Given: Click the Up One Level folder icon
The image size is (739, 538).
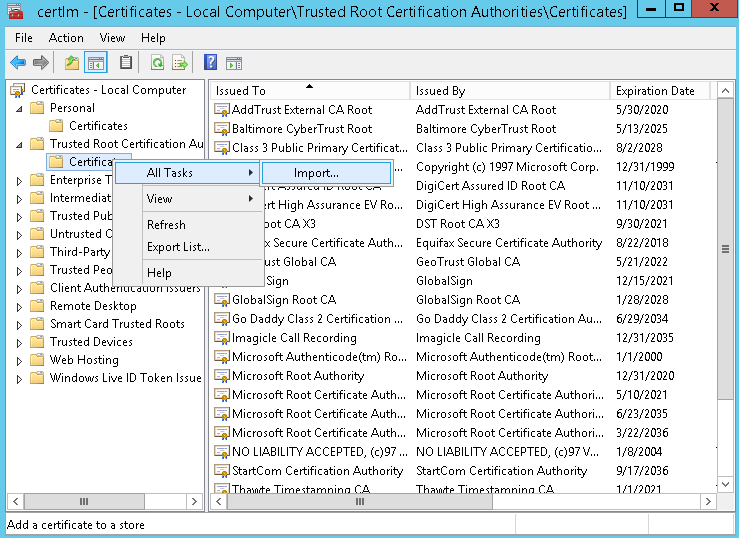Looking at the screenshot, I should 71,63.
